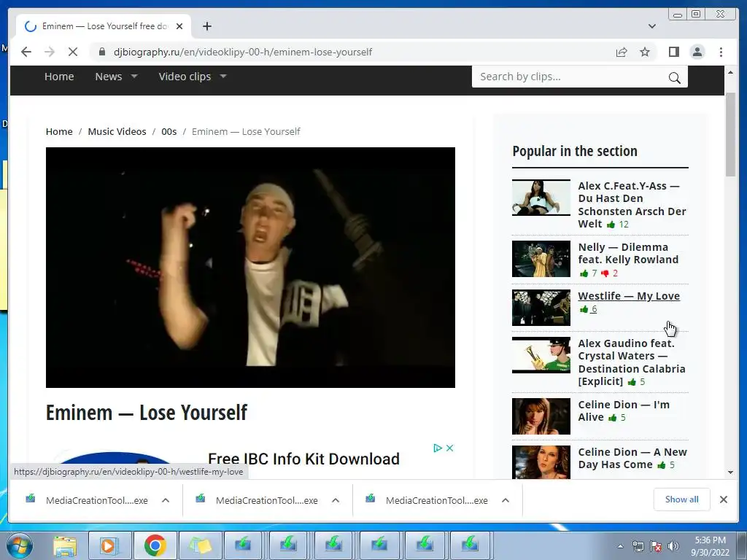Open Celine Dion — I'm Alive link
The height and width of the screenshot is (560, 747).
point(624,411)
